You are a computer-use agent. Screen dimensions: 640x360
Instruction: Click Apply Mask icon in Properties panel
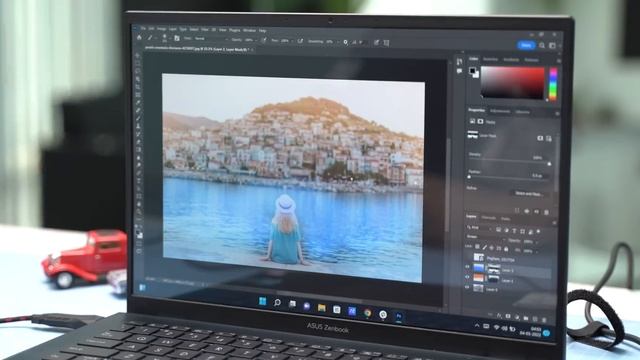[x=527, y=211]
